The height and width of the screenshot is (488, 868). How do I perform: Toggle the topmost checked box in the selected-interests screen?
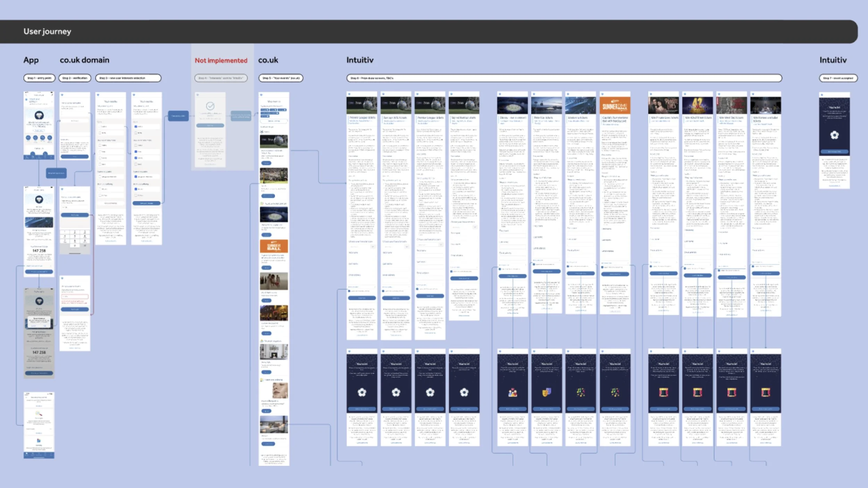coord(136,127)
